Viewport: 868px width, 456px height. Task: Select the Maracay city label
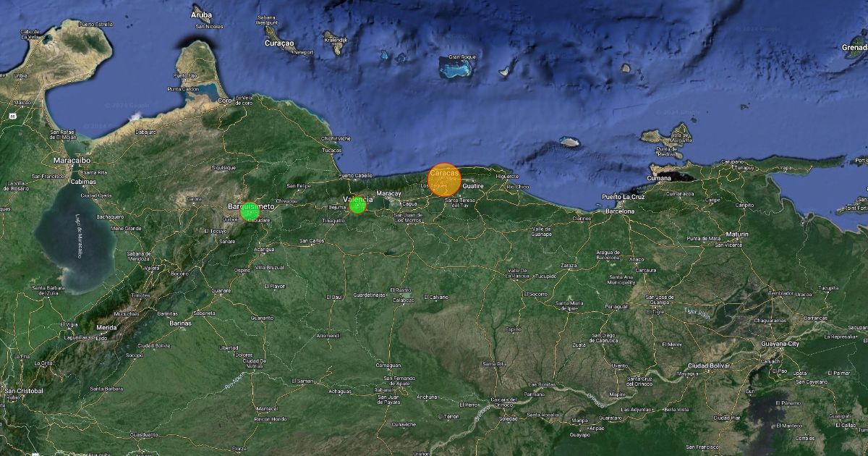click(x=388, y=193)
